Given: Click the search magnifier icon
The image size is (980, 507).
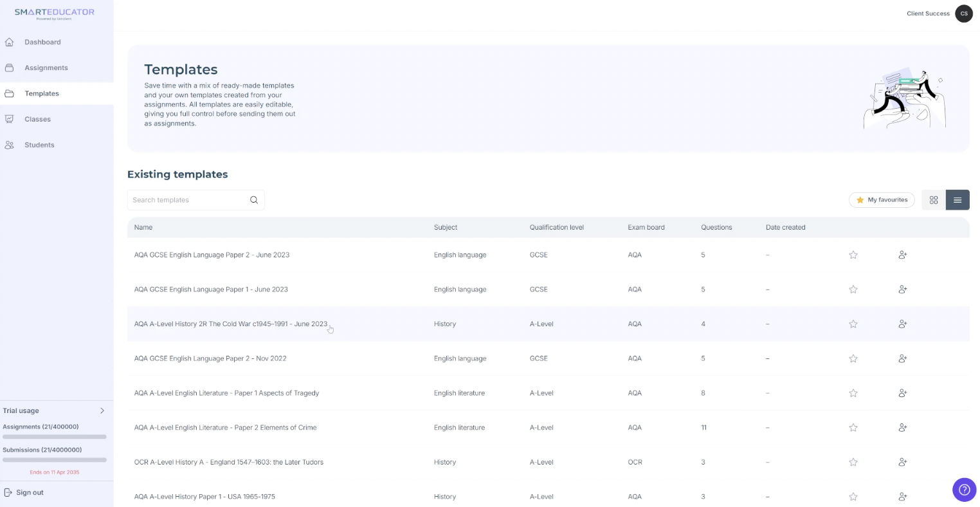Looking at the screenshot, I should point(254,200).
